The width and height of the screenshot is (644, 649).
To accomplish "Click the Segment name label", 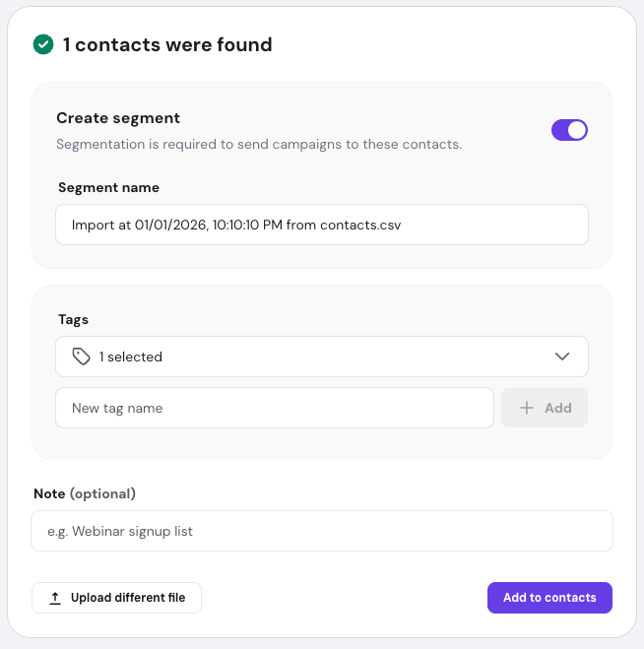I will pyautogui.click(x=108, y=187).
